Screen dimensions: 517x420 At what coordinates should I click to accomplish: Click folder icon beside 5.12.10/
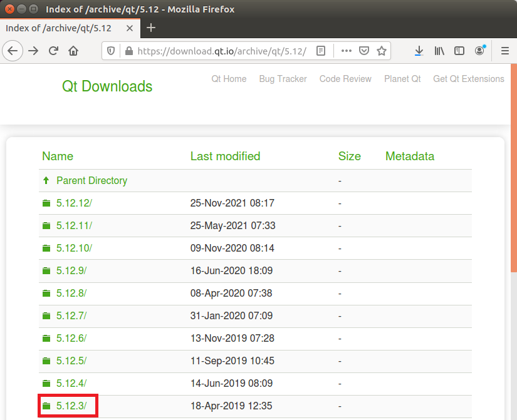(46, 248)
